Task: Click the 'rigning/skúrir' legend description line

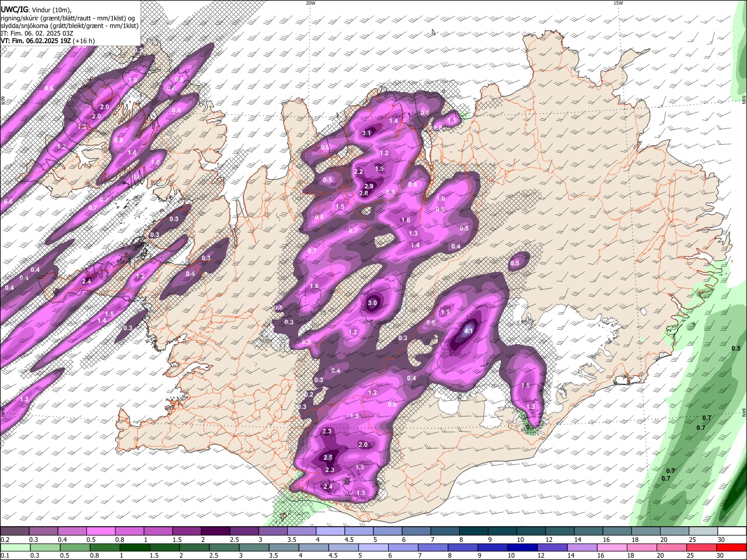Action: point(67,18)
